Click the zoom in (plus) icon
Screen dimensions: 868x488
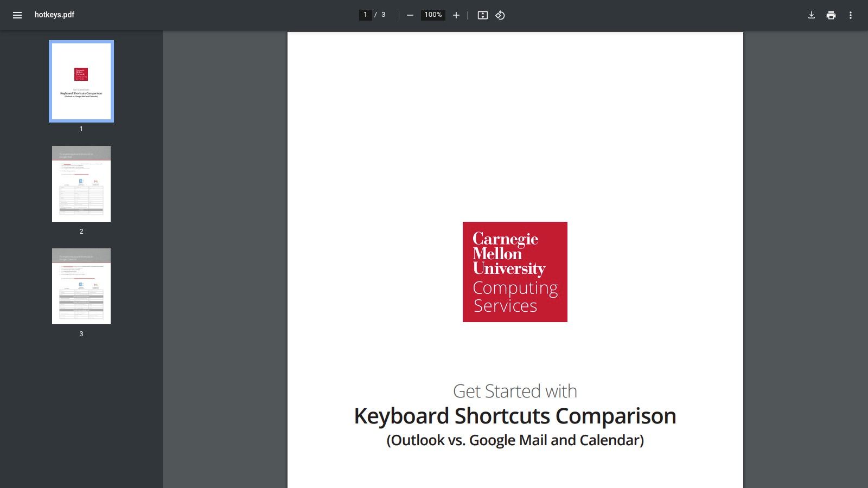(x=456, y=15)
